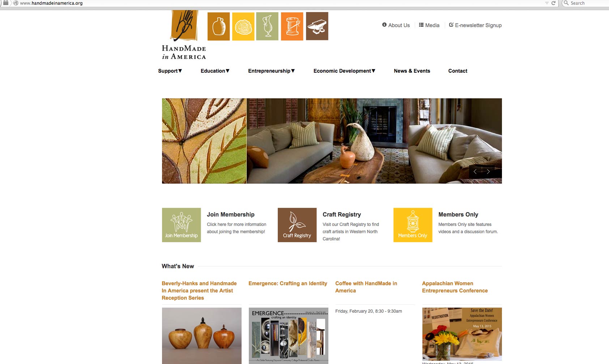Open the E-newsletter Signup link
609x364 pixels.
[x=475, y=25]
